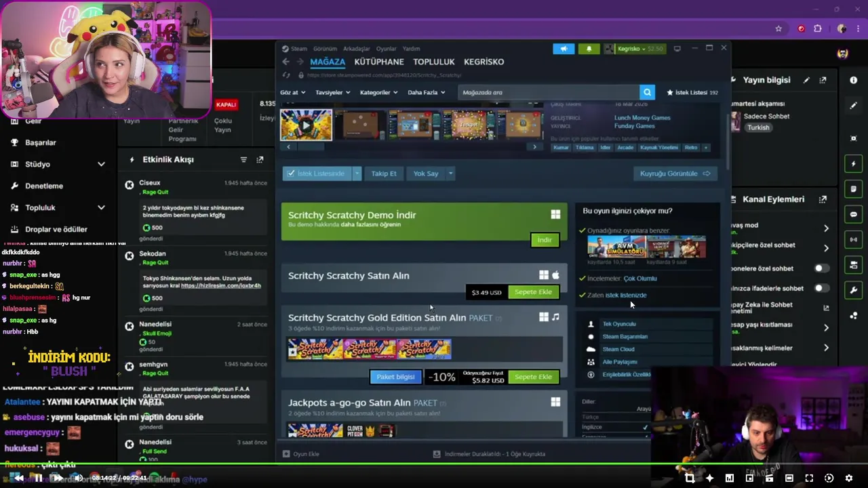This screenshot has width=868, height=488.
Task: Pop out the Kanal Eylemleri panel
Action: 823,199
